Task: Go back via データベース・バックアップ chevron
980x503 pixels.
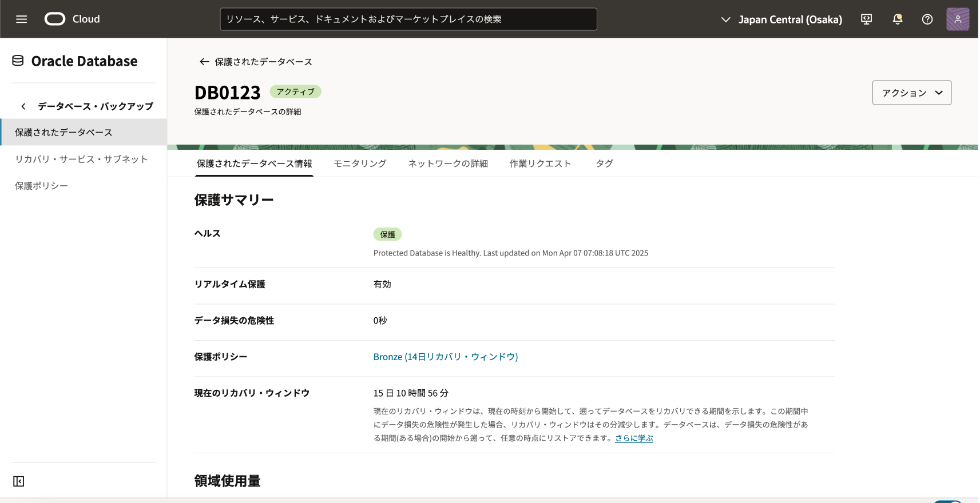Action: coord(23,106)
